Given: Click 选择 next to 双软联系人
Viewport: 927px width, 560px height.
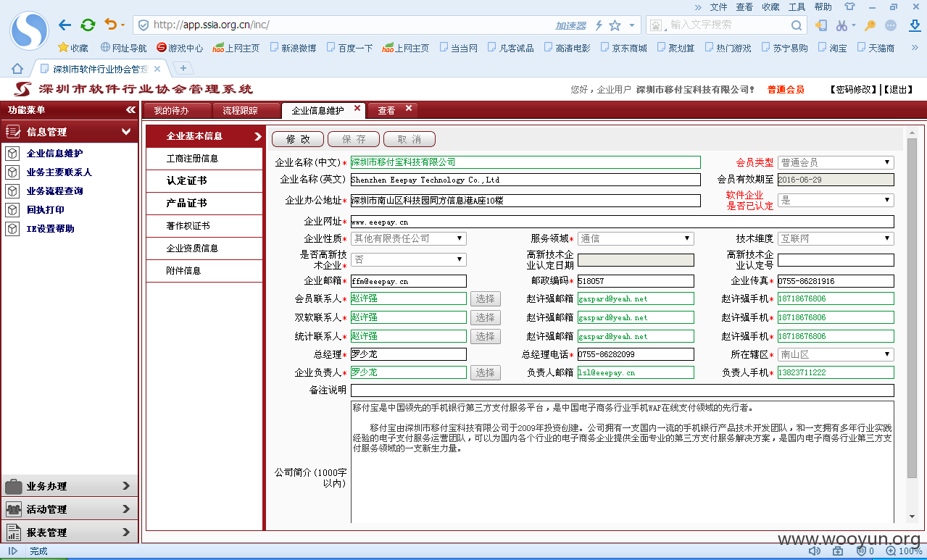Looking at the screenshot, I should coord(486,317).
